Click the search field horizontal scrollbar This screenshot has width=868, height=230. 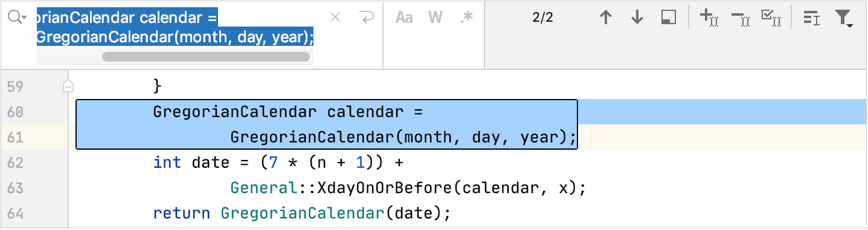coord(206,57)
